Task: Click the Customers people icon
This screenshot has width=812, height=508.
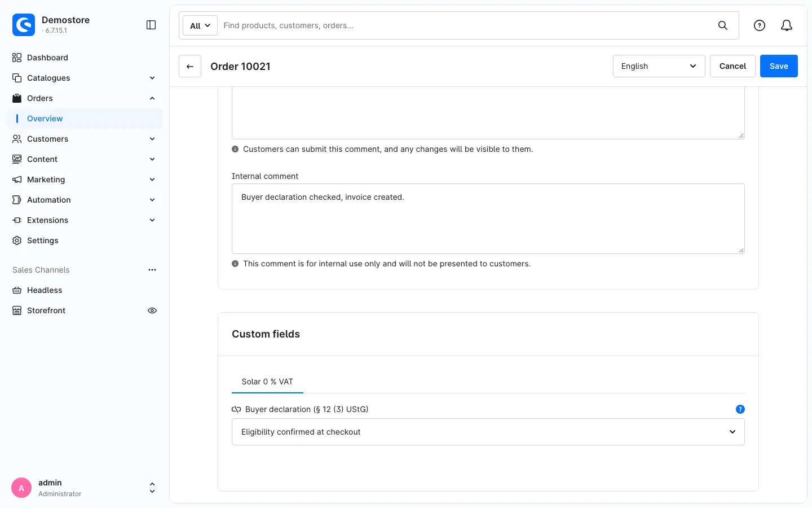Action: pyautogui.click(x=17, y=139)
